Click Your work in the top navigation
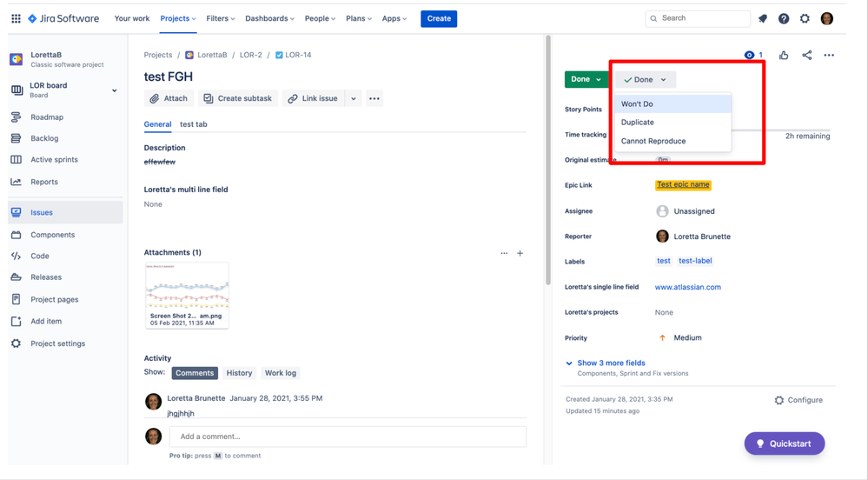Image resolution: width=868 pixels, height=480 pixels. [x=132, y=18]
